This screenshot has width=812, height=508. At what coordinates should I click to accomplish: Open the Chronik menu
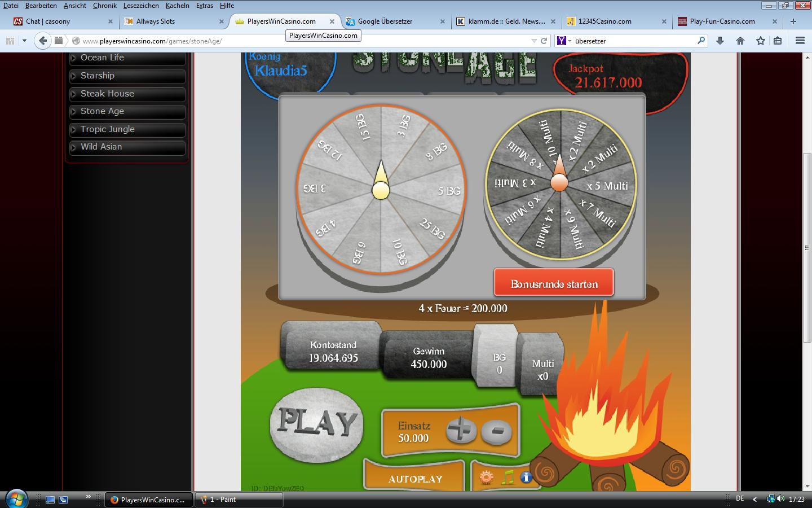click(105, 6)
